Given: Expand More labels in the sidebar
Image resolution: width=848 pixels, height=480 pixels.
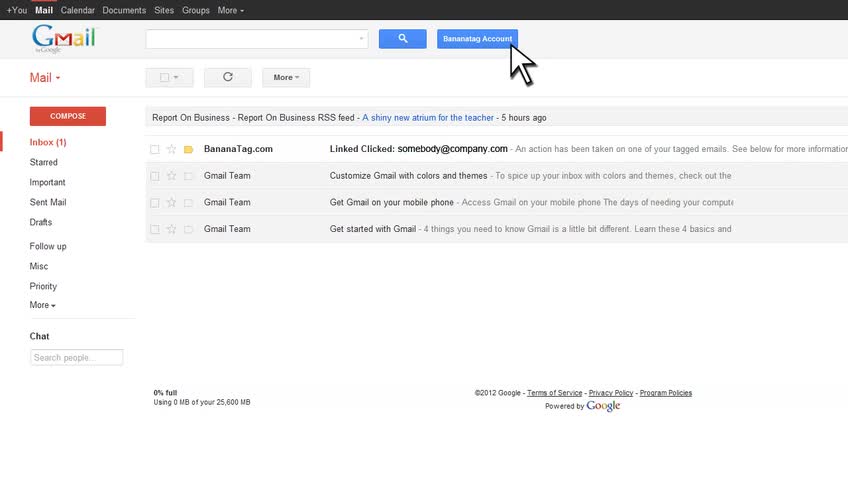Looking at the screenshot, I should pos(42,305).
